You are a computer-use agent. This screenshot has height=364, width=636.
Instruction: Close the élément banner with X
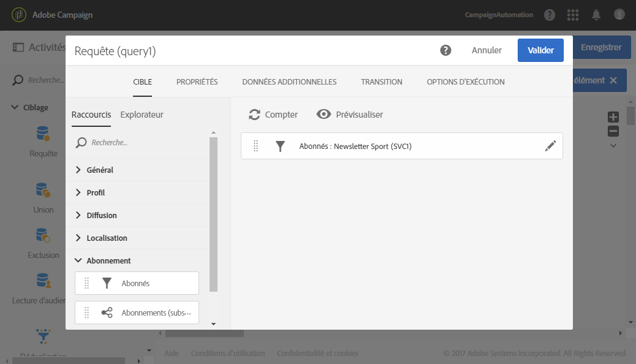tap(613, 80)
